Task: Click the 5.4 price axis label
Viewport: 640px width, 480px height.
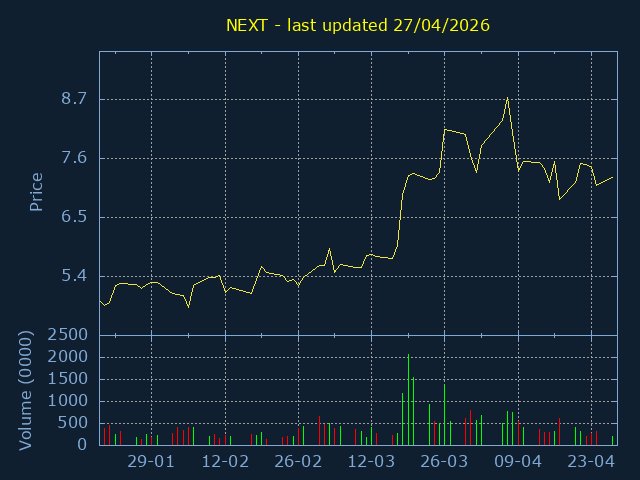Action: click(x=74, y=276)
